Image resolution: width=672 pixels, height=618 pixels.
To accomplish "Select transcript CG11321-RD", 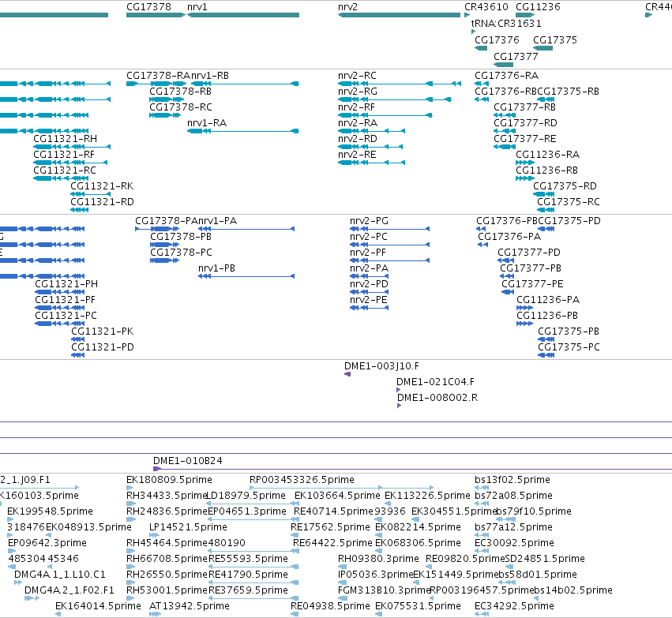I will tap(79, 210).
